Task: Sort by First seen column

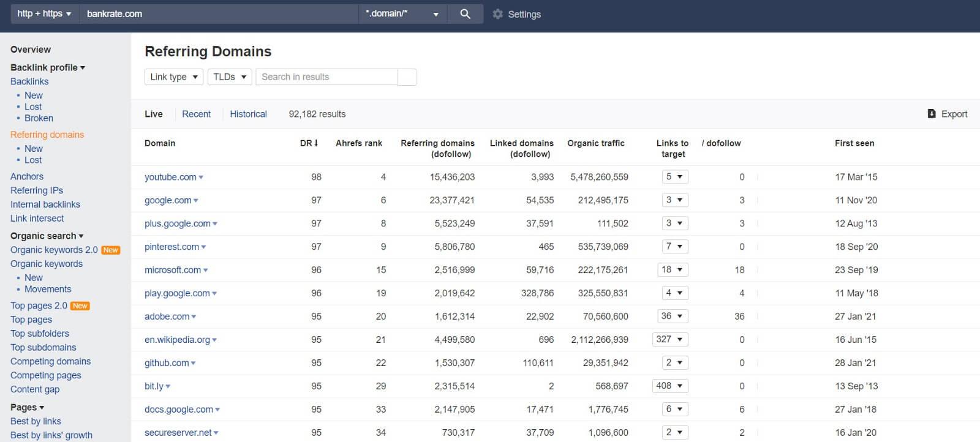Action: coord(854,143)
